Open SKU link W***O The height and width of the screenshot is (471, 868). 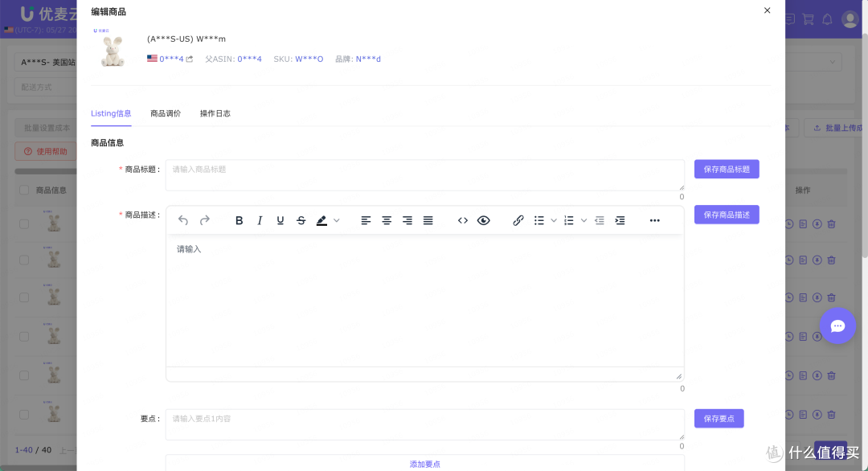tap(309, 59)
